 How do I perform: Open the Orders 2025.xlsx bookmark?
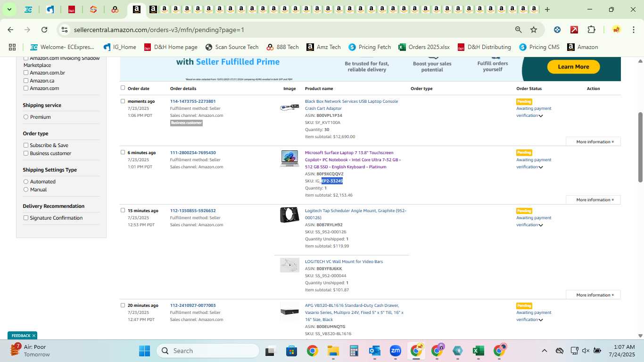point(424,47)
